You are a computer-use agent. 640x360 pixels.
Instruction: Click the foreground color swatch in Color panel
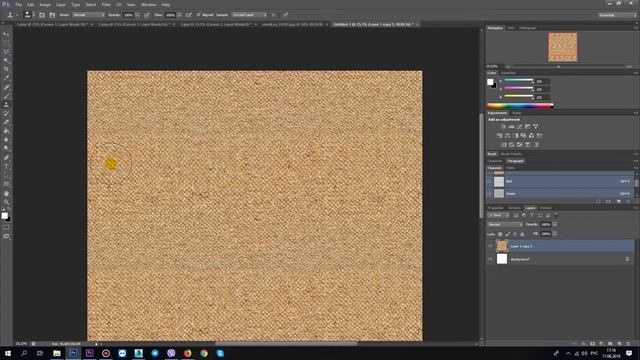[x=490, y=82]
